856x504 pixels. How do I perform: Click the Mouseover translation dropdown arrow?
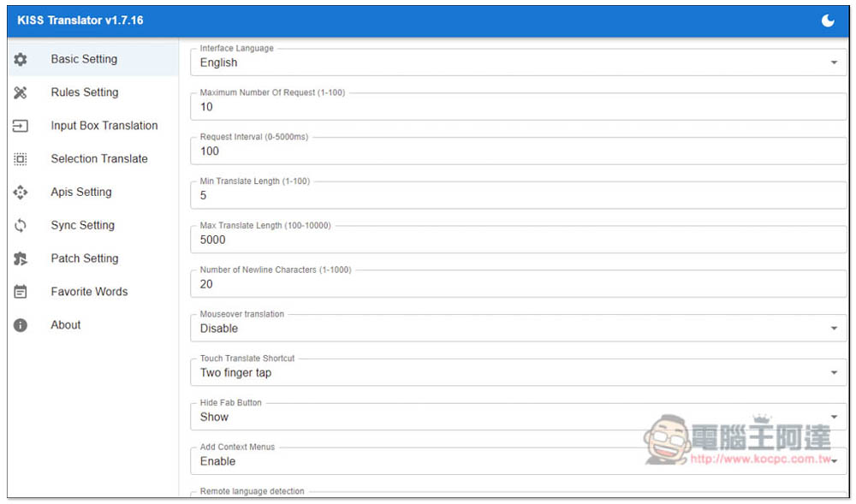pos(834,329)
